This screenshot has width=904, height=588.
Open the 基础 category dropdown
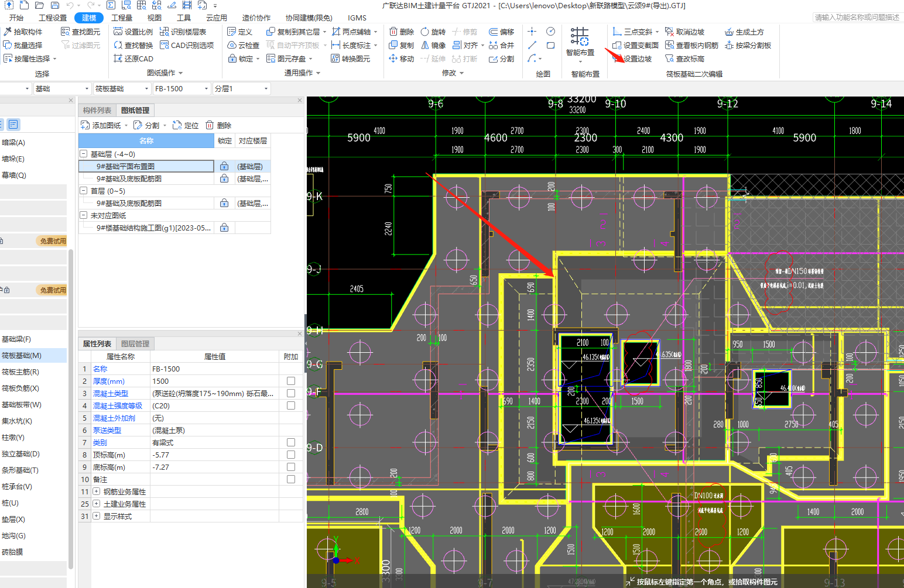[62, 88]
